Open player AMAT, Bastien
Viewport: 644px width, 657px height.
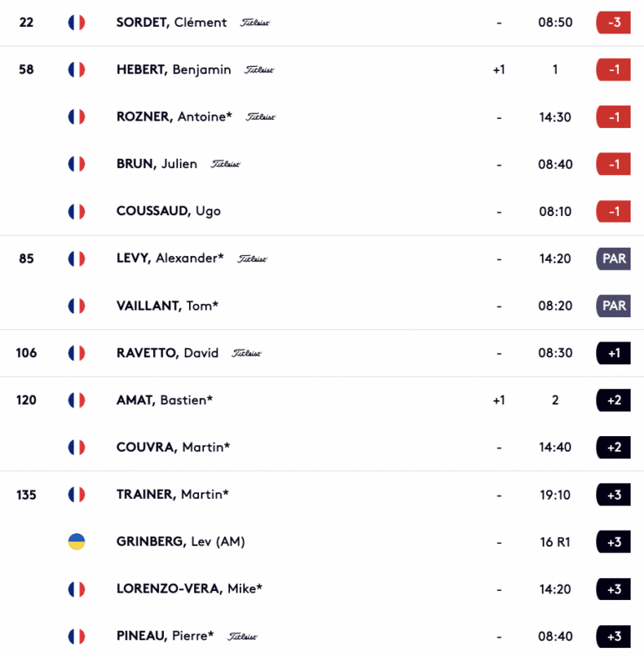[x=165, y=400]
